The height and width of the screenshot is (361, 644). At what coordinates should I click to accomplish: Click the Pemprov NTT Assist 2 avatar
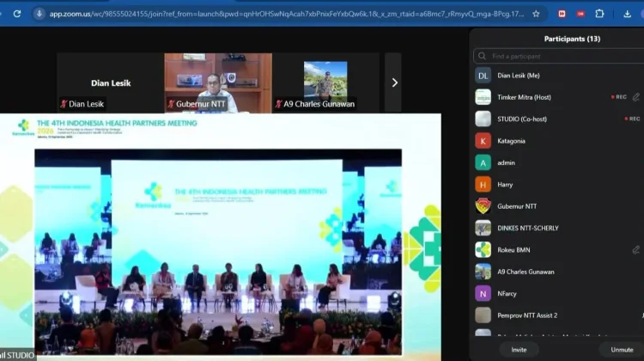tap(483, 315)
